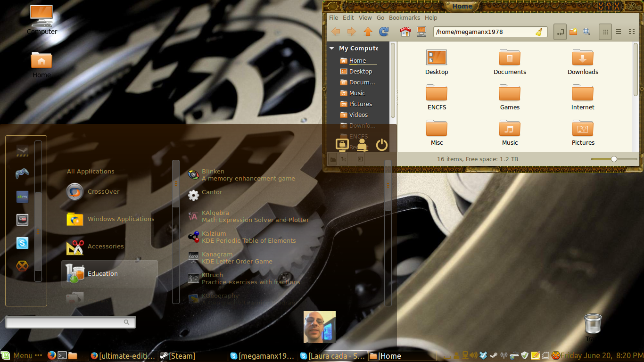
Task: Click the logout icon in menu
Action: (362, 145)
